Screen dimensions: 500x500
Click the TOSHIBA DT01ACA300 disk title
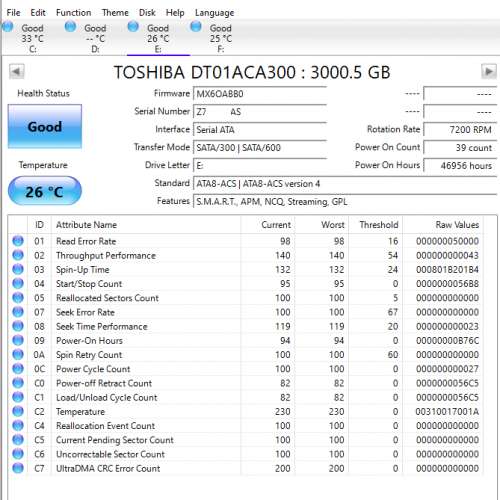[x=252, y=72]
